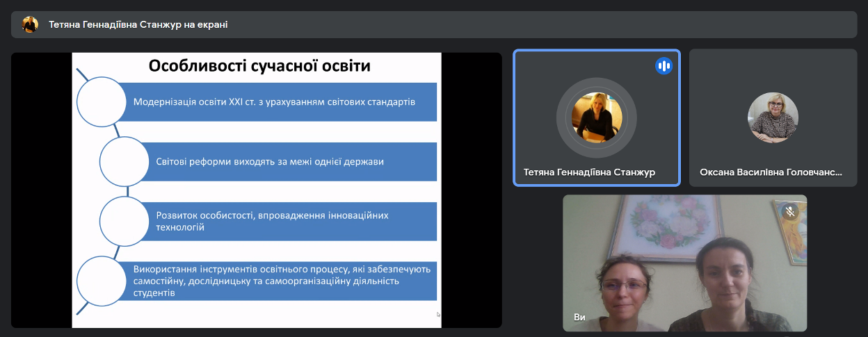Image resolution: width=868 pixels, height=337 pixels.
Task: Click name label 'Оксана Василівна Головчанс...'
Action: point(771,172)
